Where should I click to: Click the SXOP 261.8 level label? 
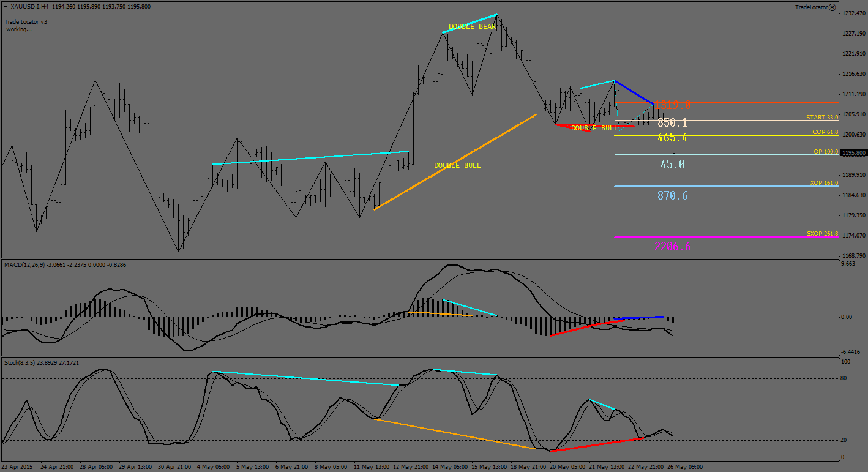[822, 234]
